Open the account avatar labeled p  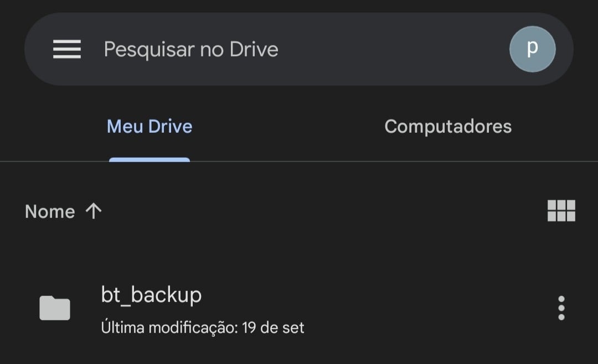(x=532, y=49)
